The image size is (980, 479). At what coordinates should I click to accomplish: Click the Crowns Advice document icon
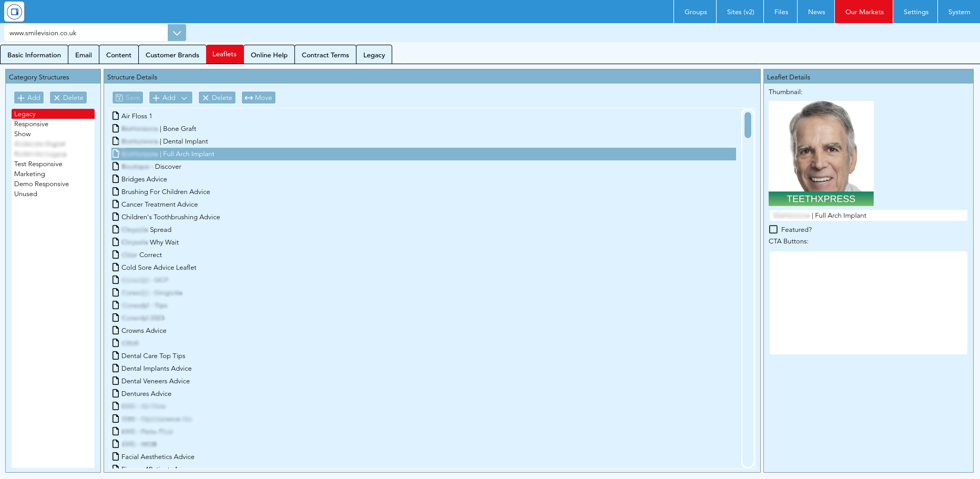pyautogui.click(x=116, y=330)
